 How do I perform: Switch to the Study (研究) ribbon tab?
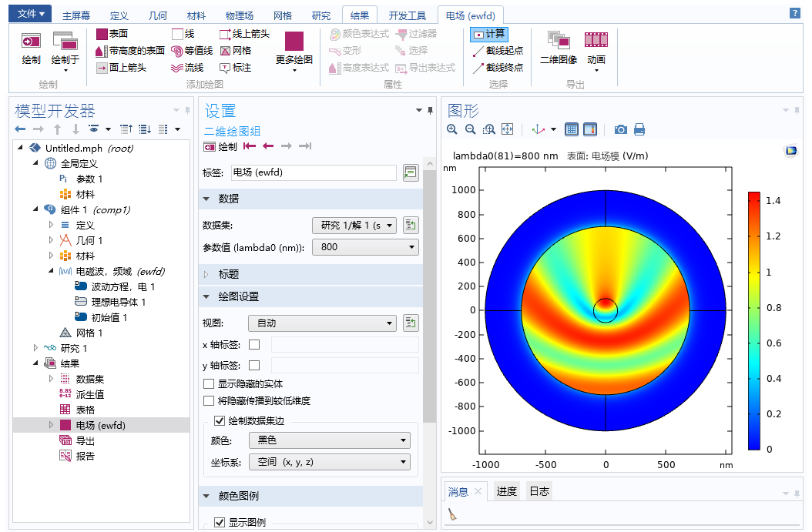point(321,15)
